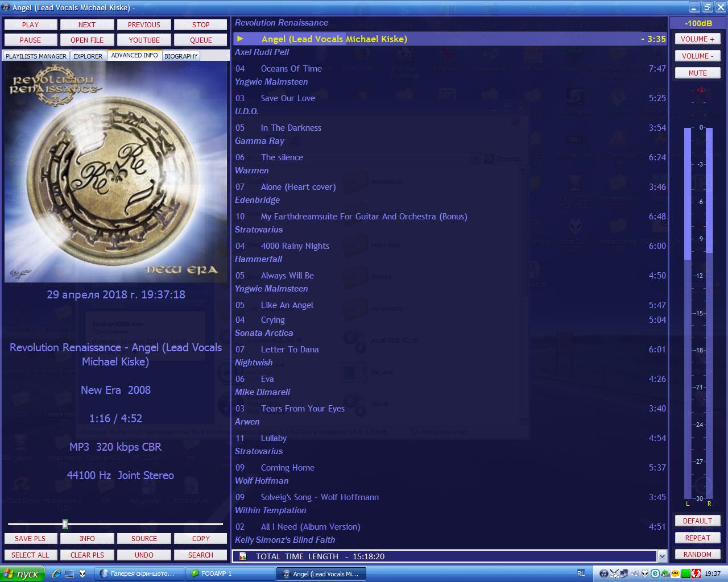
Task: Select track 'In The Darkness'
Action: [450, 127]
